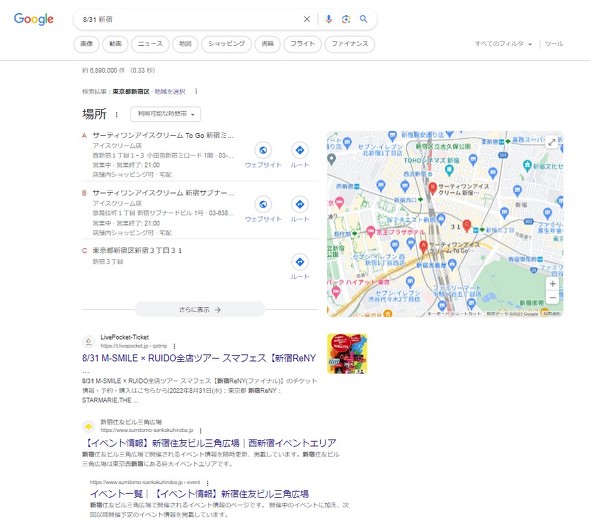Click red marker A on the map

click(x=424, y=247)
